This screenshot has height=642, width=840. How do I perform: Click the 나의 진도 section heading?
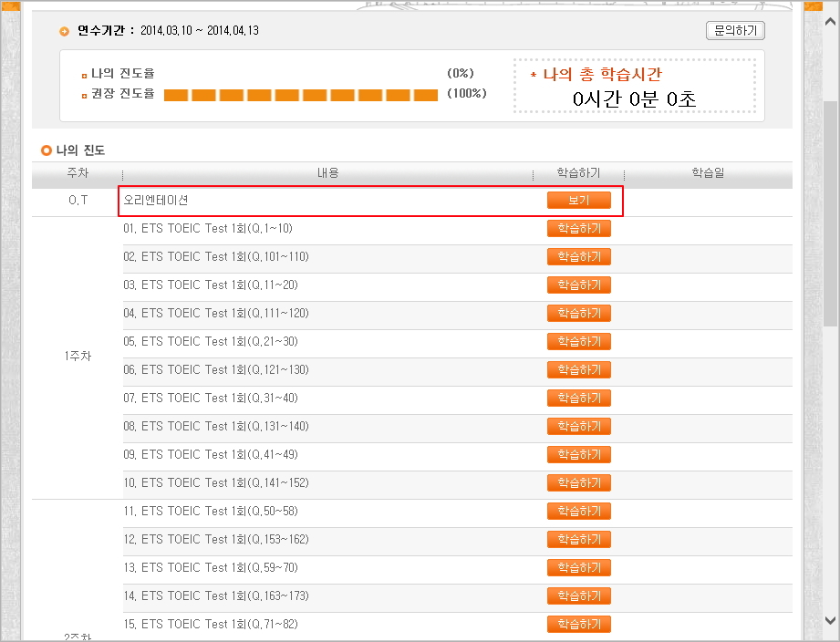click(80, 150)
